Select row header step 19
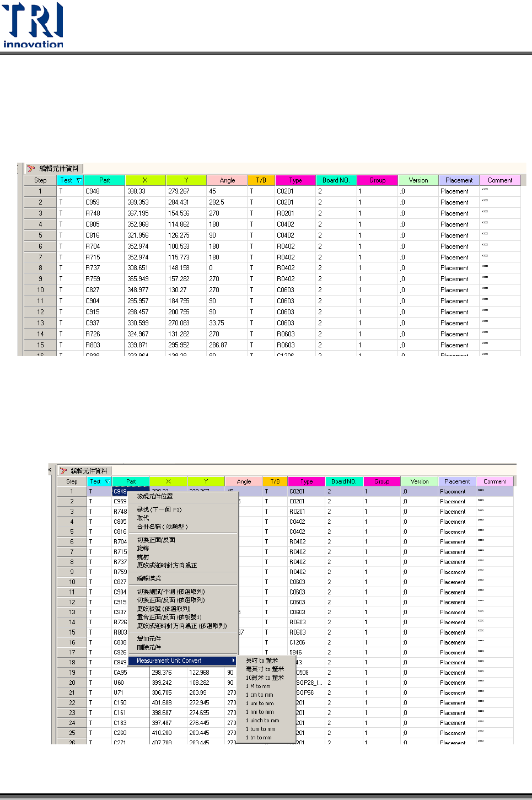The height and width of the screenshot is (800, 532). (72, 673)
